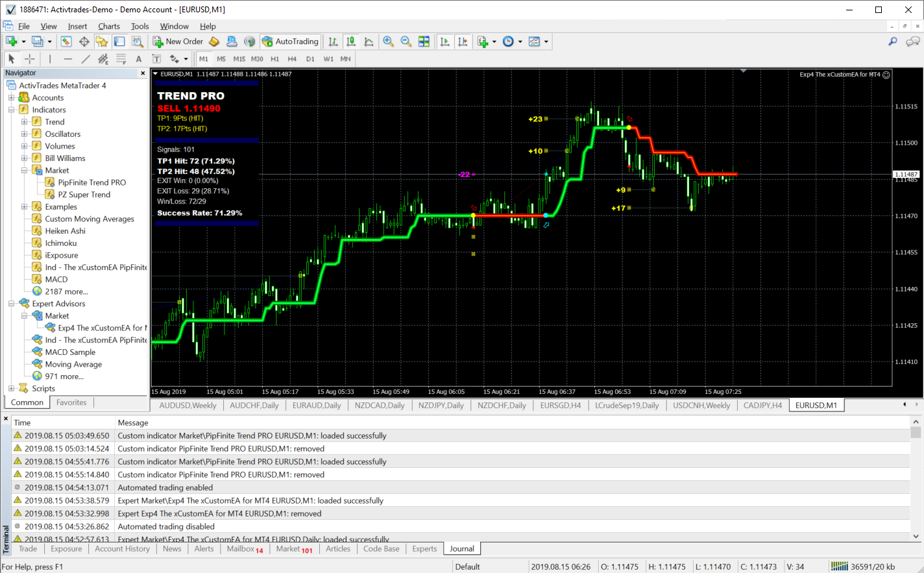Click the Journal vertical scrollbar
The height and width of the screenshot is (573, 924).
pyautogui.click(x=916, y=479)
